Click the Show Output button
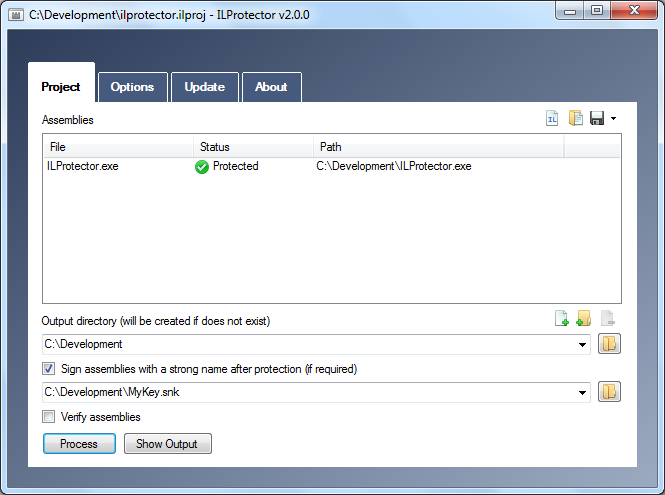Viewport: 665px width, 495px height. [168, 444]
